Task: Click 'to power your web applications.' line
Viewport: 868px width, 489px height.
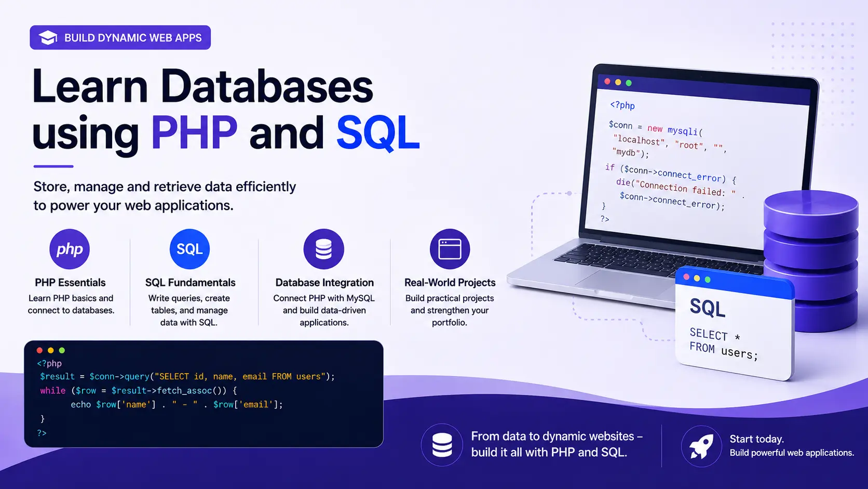Action: click(133, 205)
